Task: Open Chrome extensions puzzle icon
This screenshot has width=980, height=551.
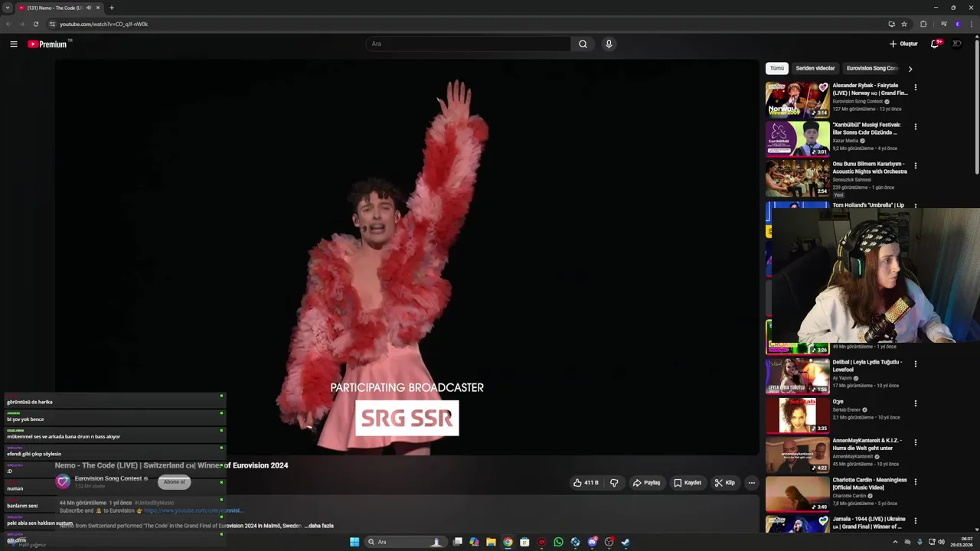Action: click(x=923, y=24)
